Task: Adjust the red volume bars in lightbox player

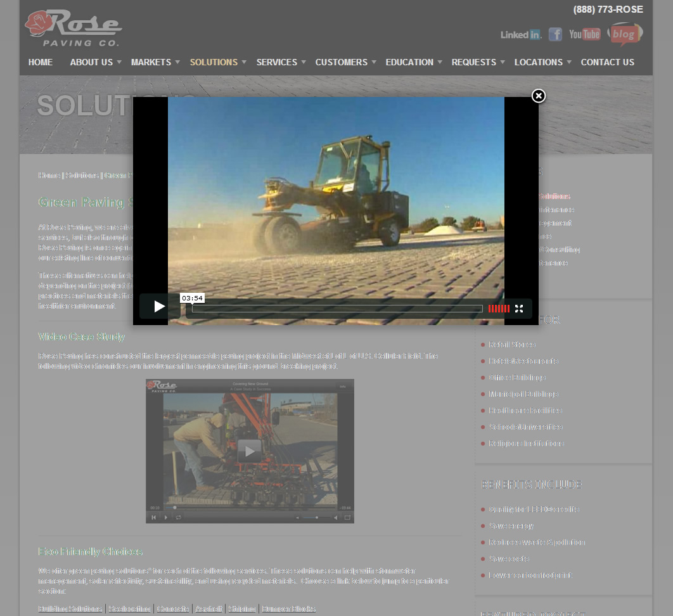Action: (499, 309)
